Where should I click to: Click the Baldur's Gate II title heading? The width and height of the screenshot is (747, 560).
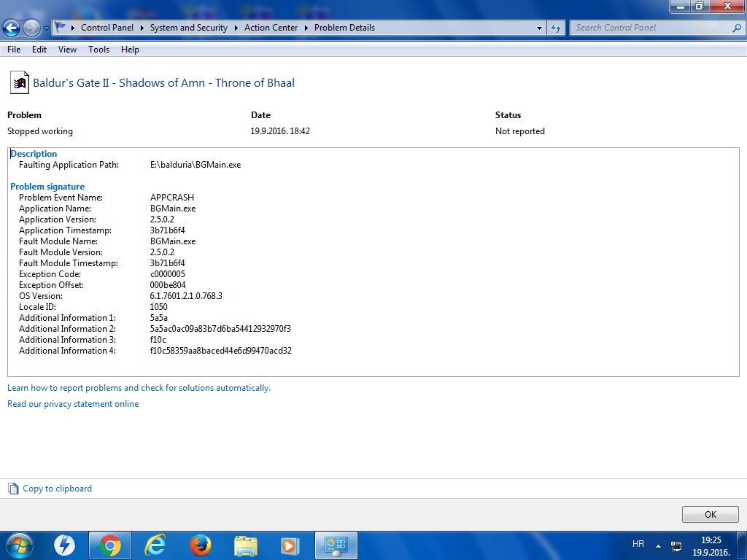163,83
